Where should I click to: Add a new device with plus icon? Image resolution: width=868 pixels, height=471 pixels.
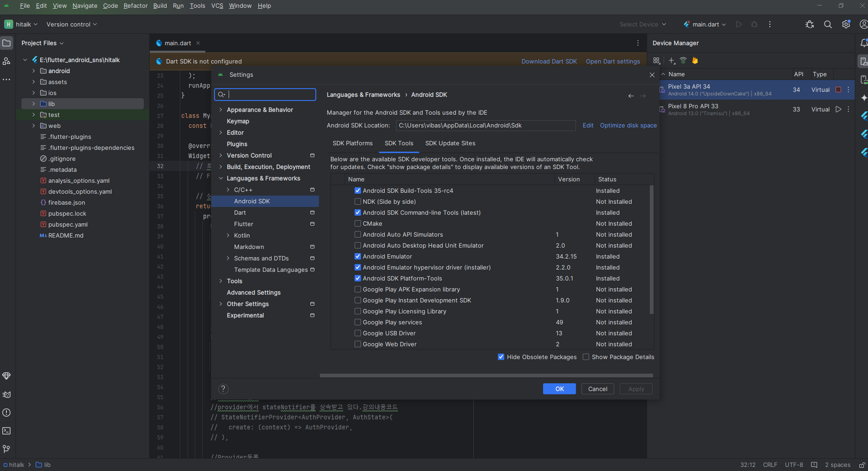[x=671, y=60]
